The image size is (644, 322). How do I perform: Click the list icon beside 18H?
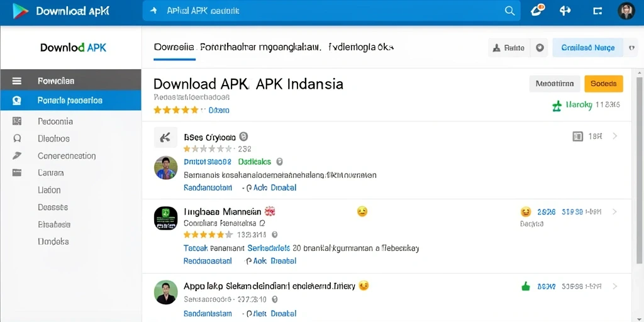577,136
